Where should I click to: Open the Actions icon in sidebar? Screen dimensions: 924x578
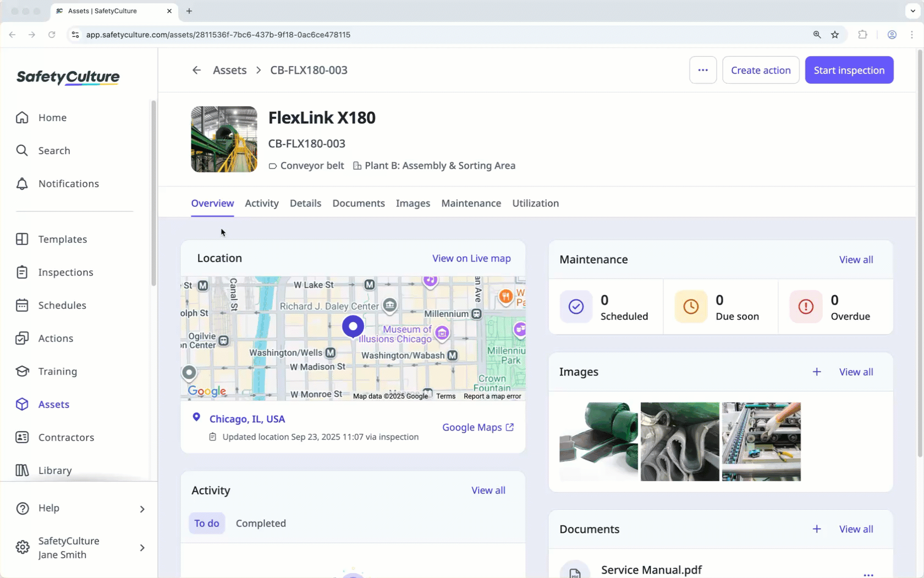(x=22, y=338)
